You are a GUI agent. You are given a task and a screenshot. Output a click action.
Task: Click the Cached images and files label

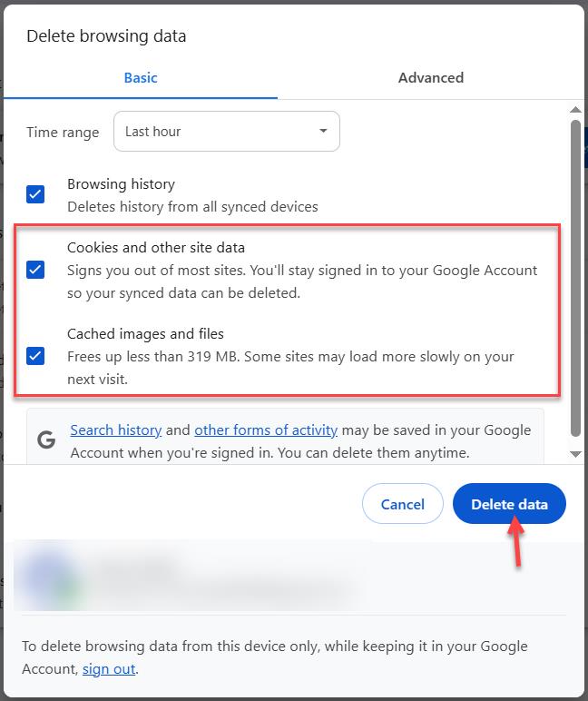(145, 333)
